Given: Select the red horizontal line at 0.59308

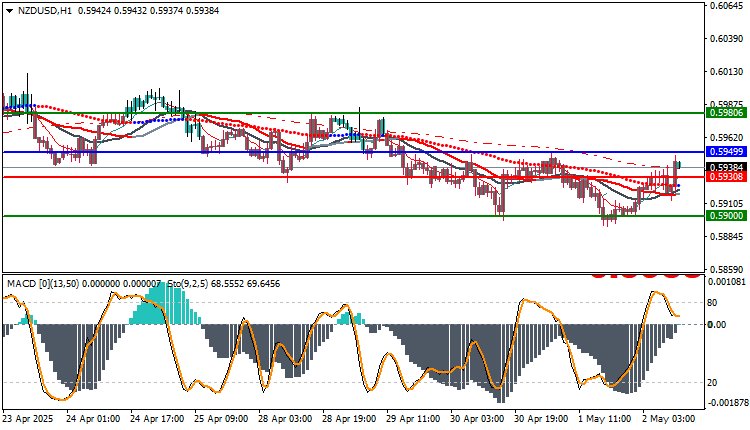Looking at the screenshot, I should tap(353, 177).
